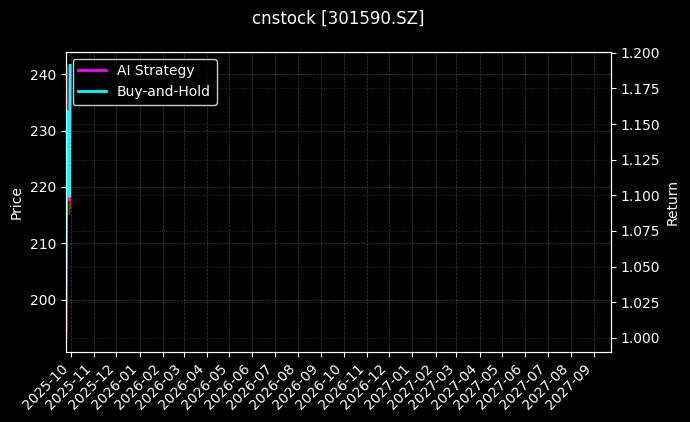
Task: Select the 2025-10 date tick label
Action: 45,382
